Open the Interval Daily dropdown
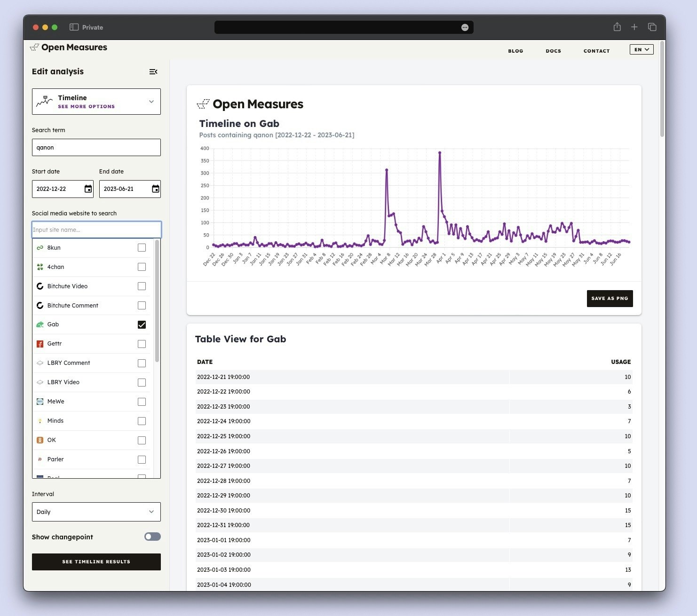 [x=96, y=512]
